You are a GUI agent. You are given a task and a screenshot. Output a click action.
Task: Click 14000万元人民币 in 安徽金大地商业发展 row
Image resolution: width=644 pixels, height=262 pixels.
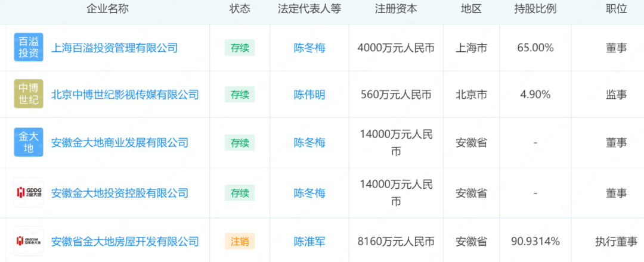(x=396, y=143)
